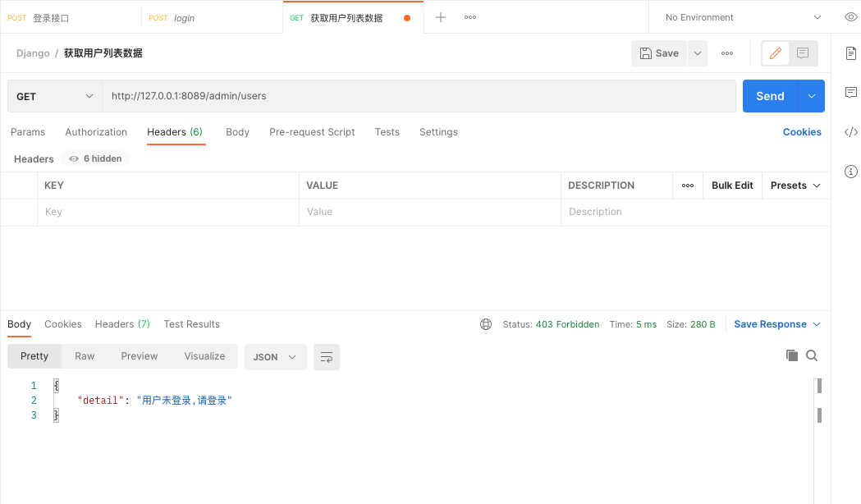Open request info icon in right sidebar
This screenshot has width=861, height=504.
[x=850, y=172]
